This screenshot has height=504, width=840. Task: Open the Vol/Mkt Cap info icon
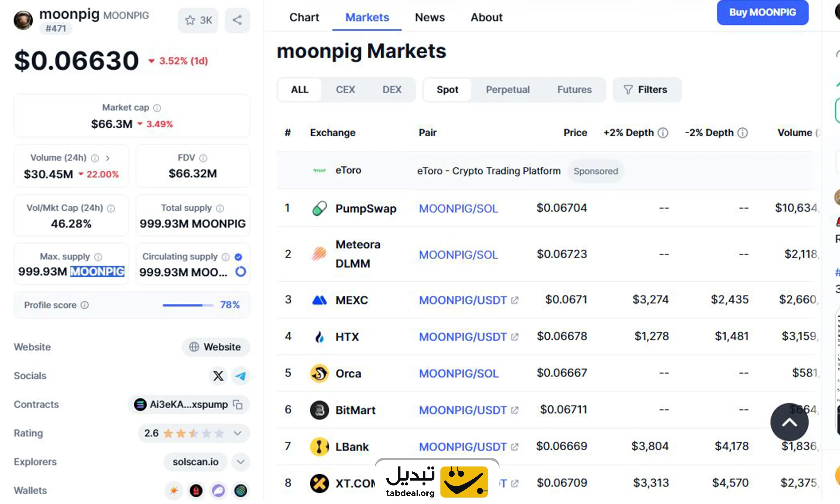pyautogui.click(x=111, y=208)
